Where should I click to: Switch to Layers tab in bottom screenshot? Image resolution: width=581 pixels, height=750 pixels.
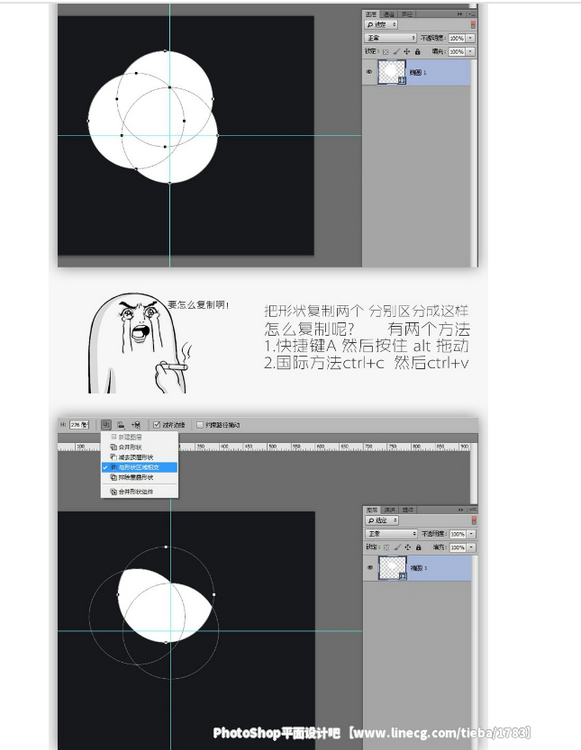373,510
